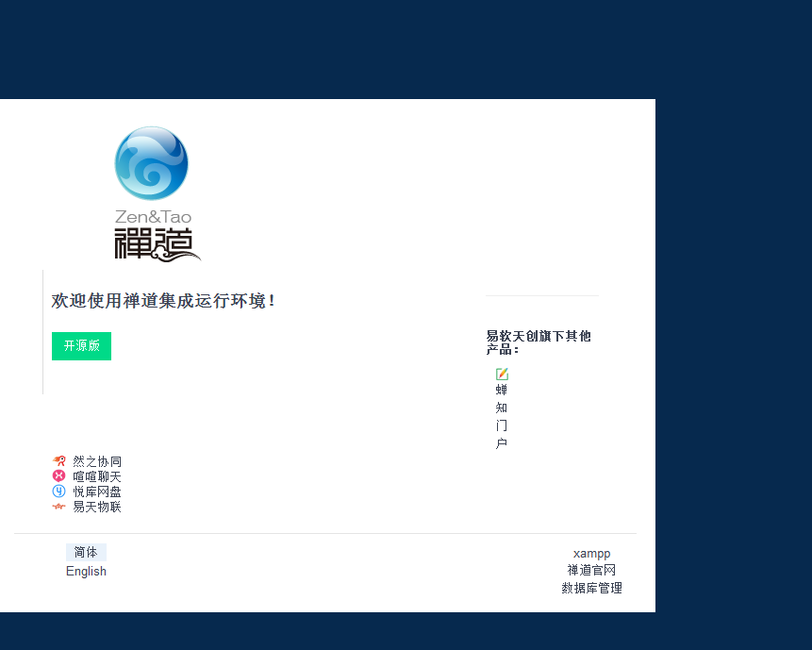Click the pink 喧喧聊天 chat icon

pyautogui.click(x=59, y=476)
